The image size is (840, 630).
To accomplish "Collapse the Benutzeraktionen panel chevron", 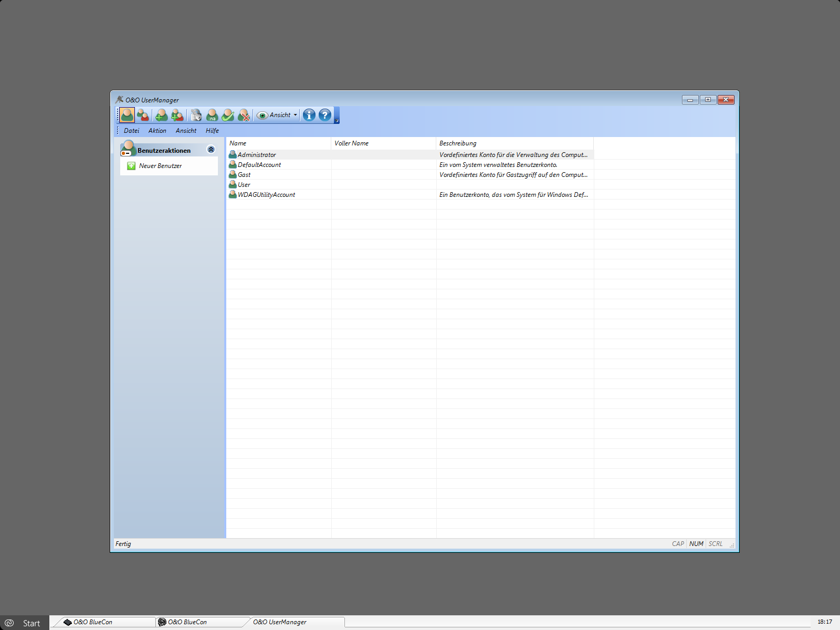I will coord(211,150).
